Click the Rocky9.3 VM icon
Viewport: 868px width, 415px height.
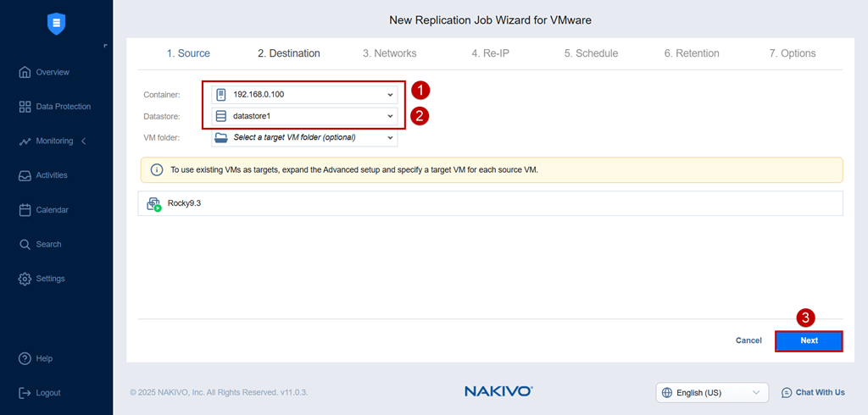tap(154, 204)
